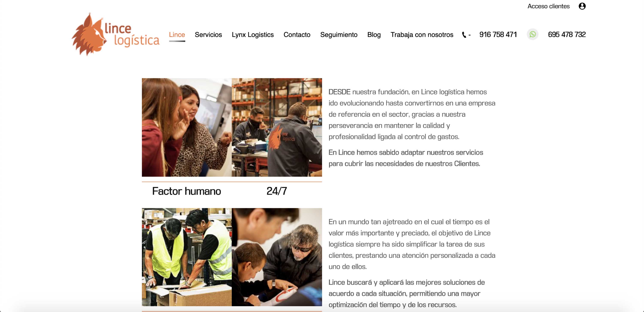This screenshot has width=644, height=312.
Task: Click the 24/7 heading
Action: (x=276, y=191)
